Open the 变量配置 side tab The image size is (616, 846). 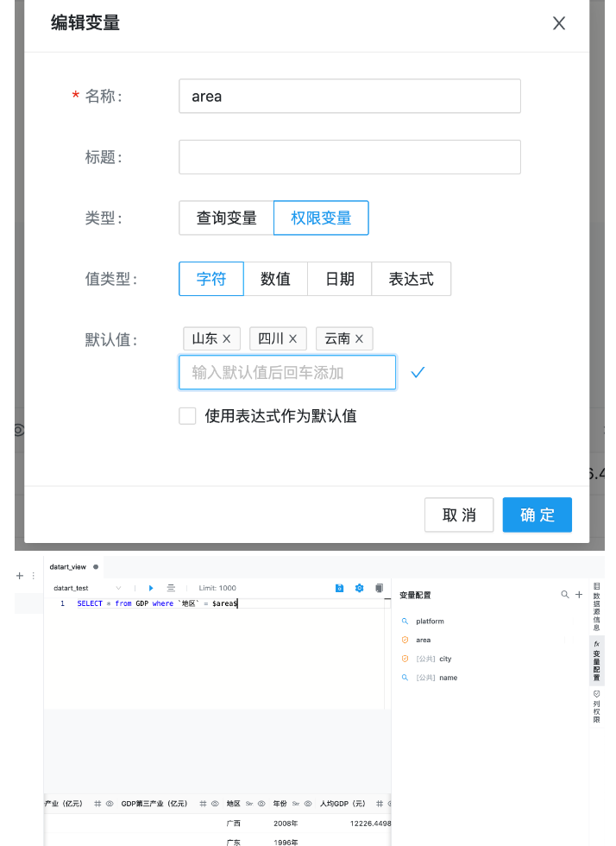(x=597, y=660)
